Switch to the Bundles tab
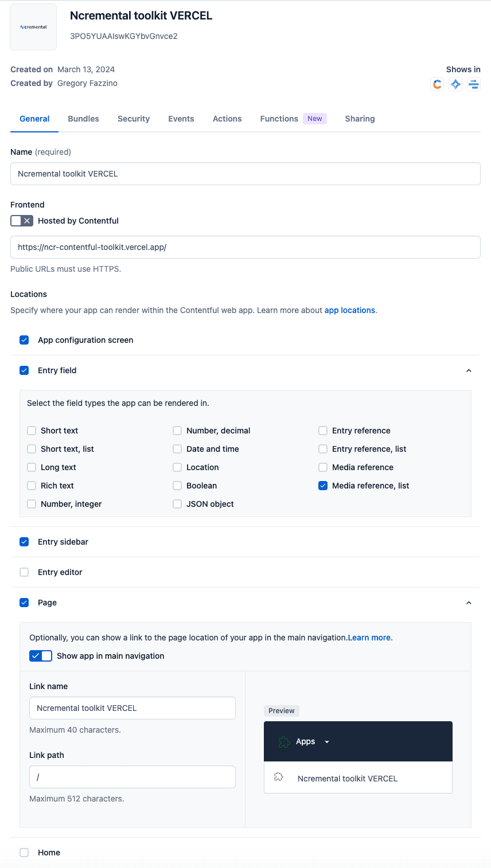 pos(84,119)
